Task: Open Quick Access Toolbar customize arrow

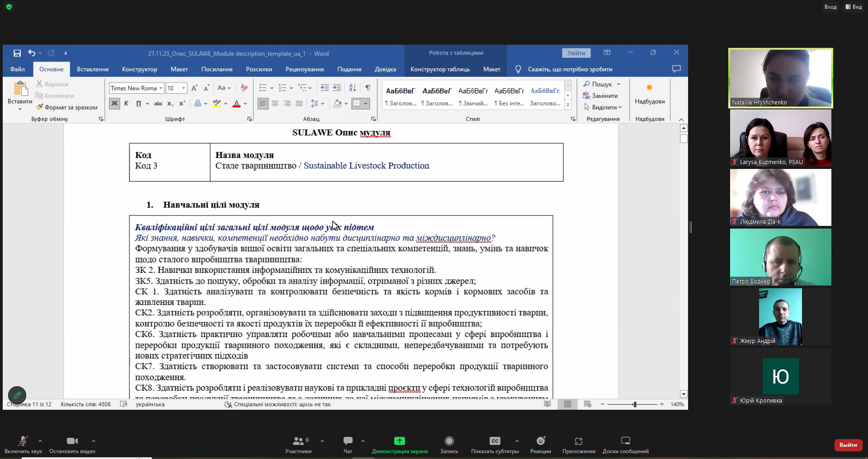Action: pos(66,53)
